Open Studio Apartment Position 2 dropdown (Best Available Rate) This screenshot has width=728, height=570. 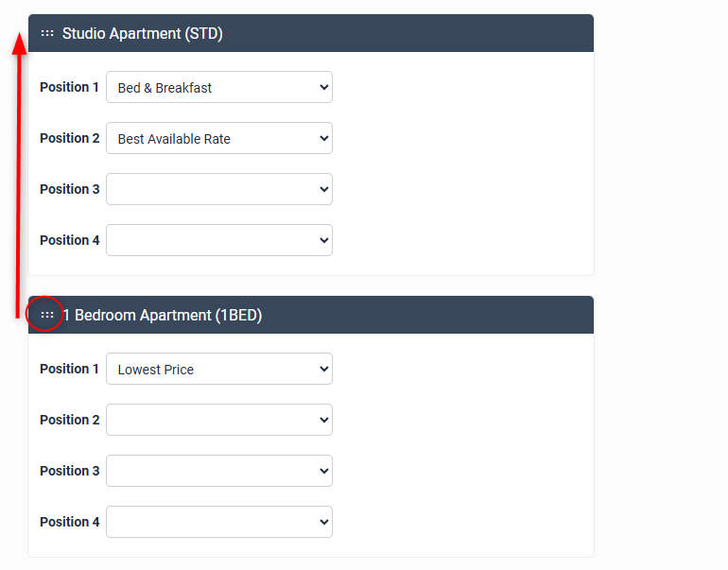pos(219,138)
